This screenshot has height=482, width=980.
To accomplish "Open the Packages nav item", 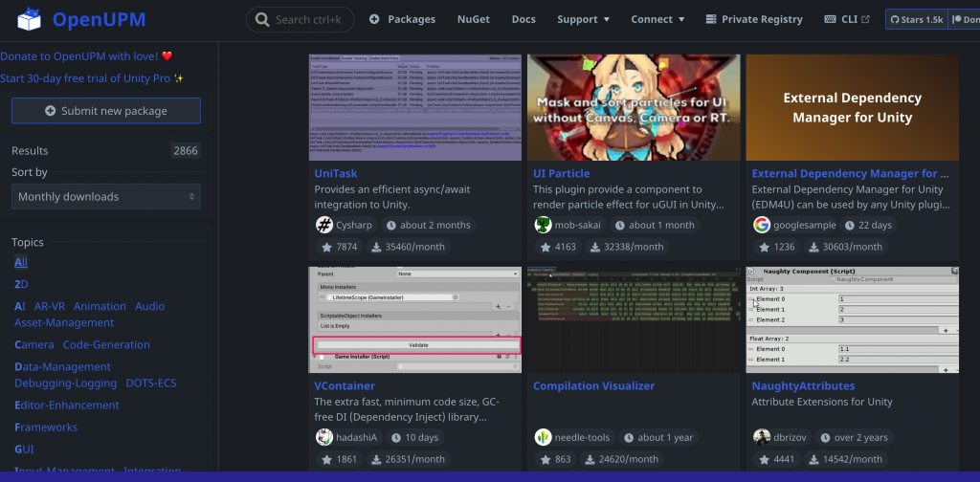I will (x=403, y=19).
